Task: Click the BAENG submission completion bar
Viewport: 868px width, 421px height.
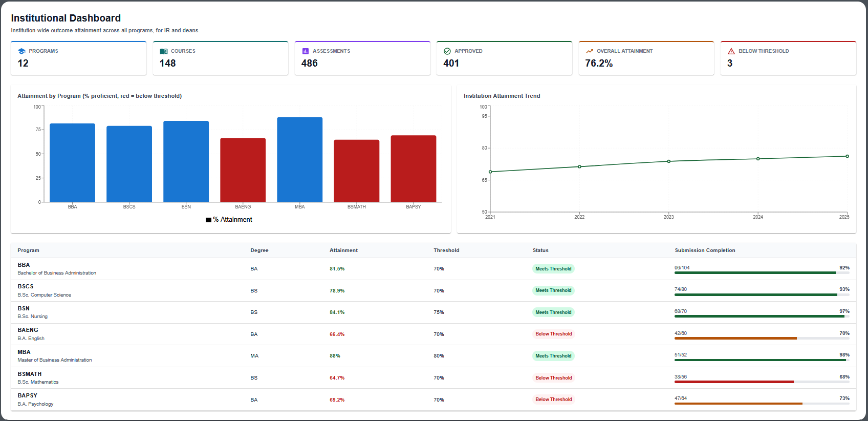Action: (x=762, y=339)
